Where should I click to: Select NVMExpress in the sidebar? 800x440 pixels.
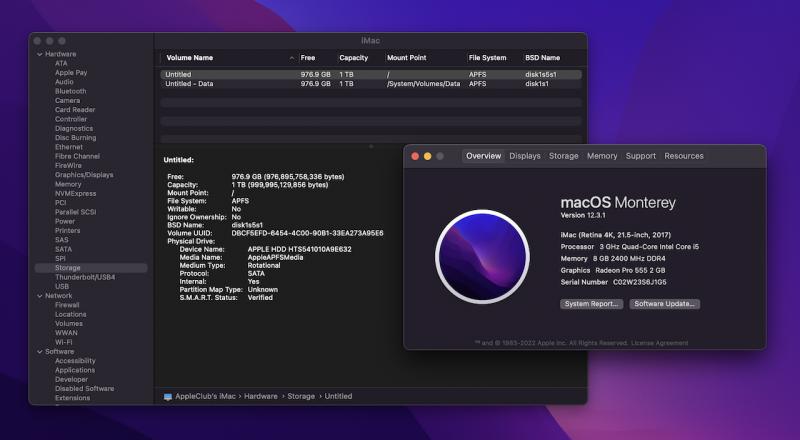pos(76,193)
